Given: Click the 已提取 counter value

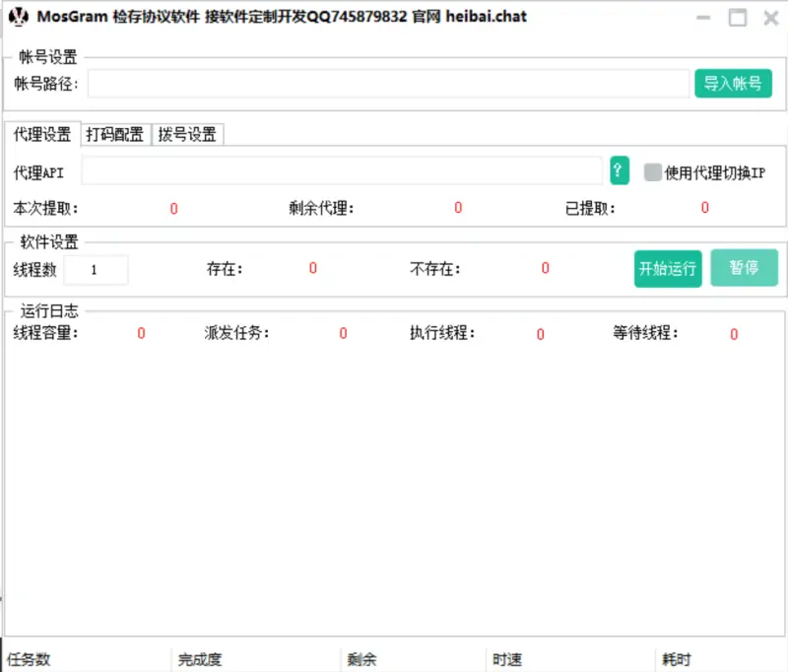Looking at the screenshot, I should pos(704,209).
